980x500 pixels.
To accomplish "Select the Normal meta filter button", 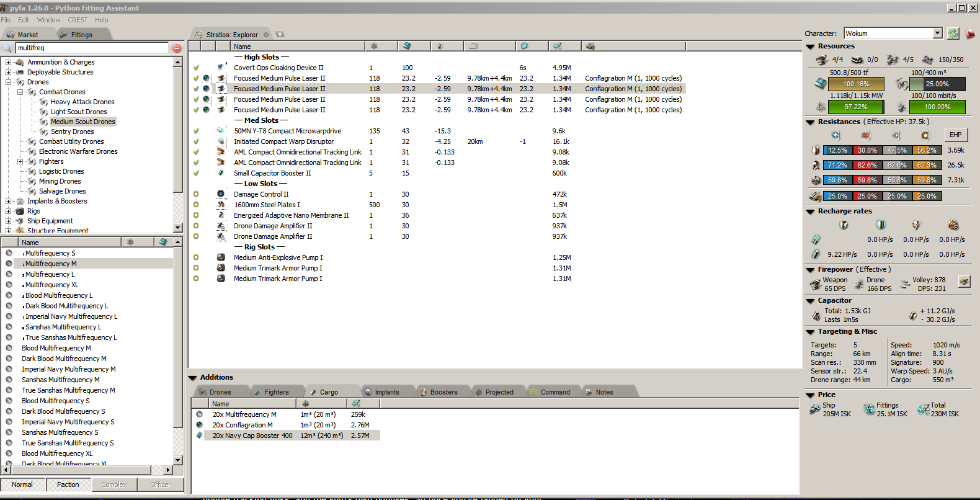I will [x=22, y=484].
